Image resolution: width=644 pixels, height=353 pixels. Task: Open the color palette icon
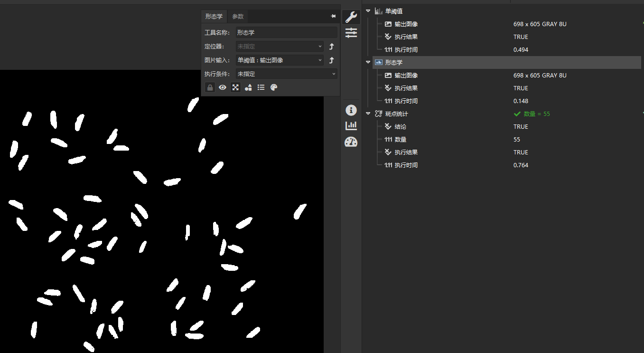click(x=274, y=87)
